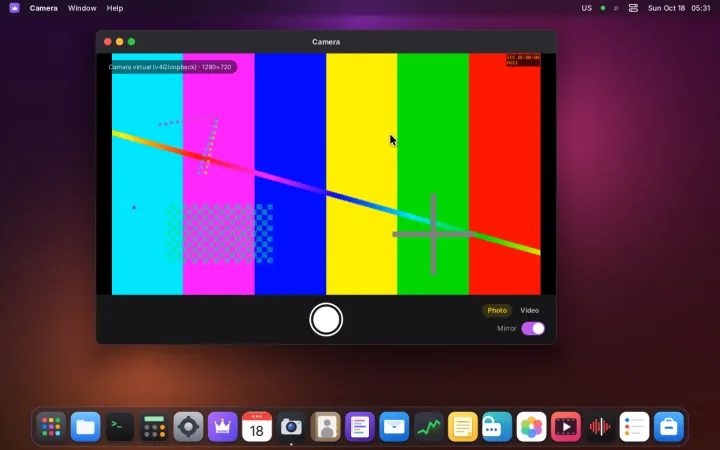Open Photos flower icon in dock
This screenshot has height=450, width=720.
[531, 427]
